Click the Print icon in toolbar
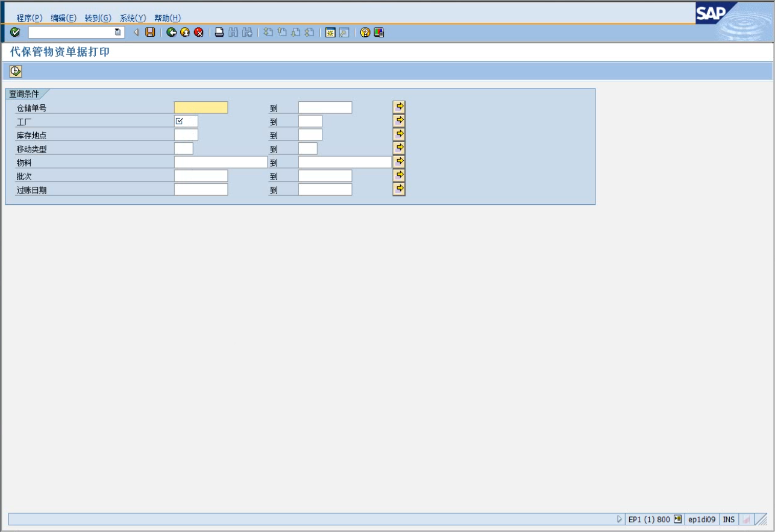The height and width of the screenshot is (532, 775). [x=219, y=33]
